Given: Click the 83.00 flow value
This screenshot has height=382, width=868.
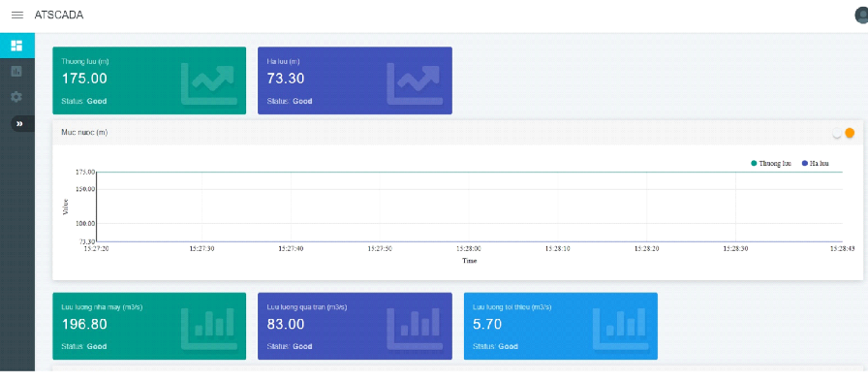Looking at the screenshot, I should pyautogui.click(x=286, y=325).
